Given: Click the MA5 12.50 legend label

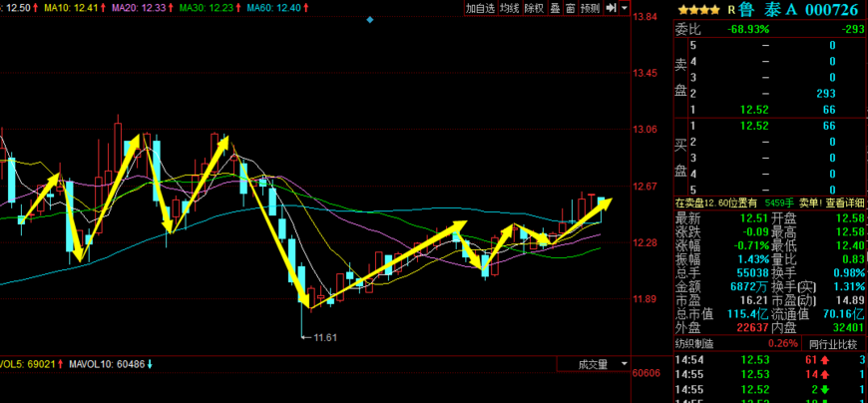Looking at the screenshot, I should 20,8.
